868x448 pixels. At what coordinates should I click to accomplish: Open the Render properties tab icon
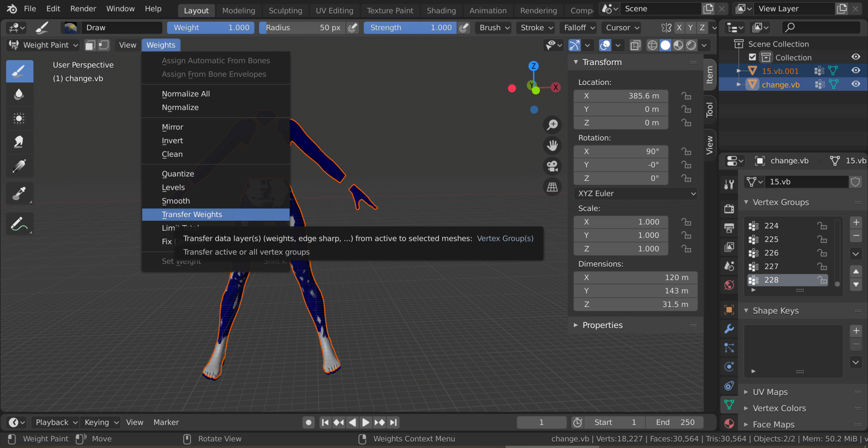729,208
